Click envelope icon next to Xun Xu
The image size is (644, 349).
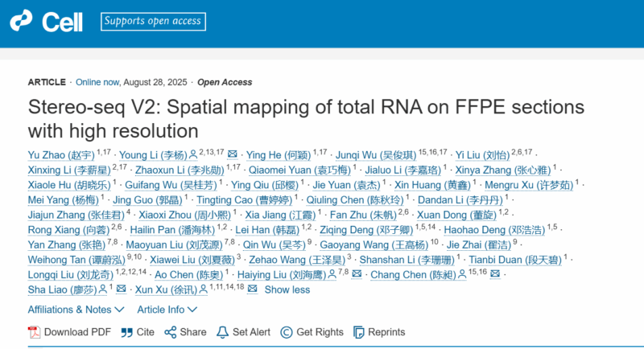pyautogui.click(x=253, y=289)
